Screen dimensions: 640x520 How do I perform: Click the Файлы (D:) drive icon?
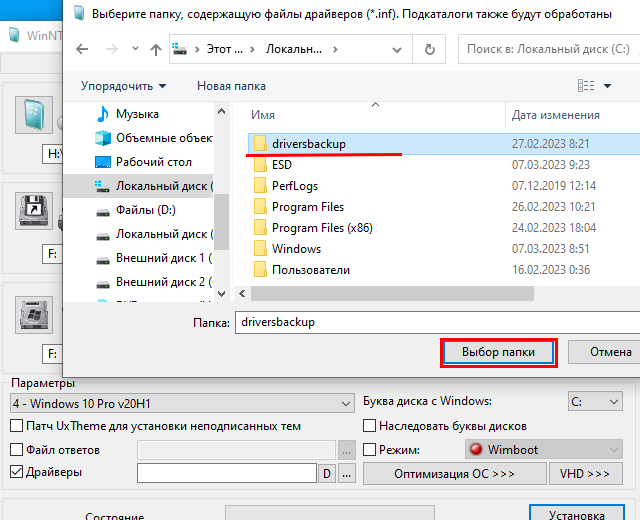102,212
